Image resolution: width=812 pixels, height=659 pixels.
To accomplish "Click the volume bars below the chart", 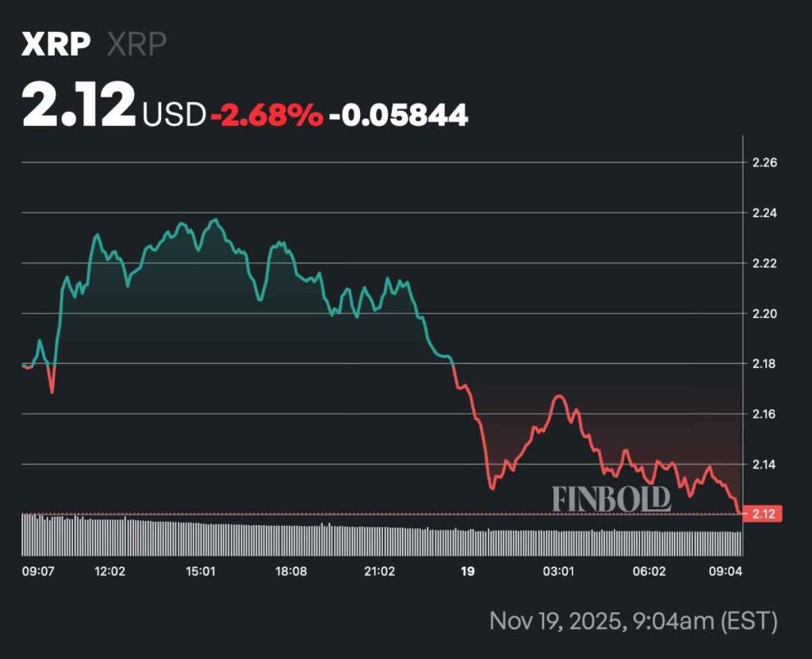I will (x=381, y=540).
